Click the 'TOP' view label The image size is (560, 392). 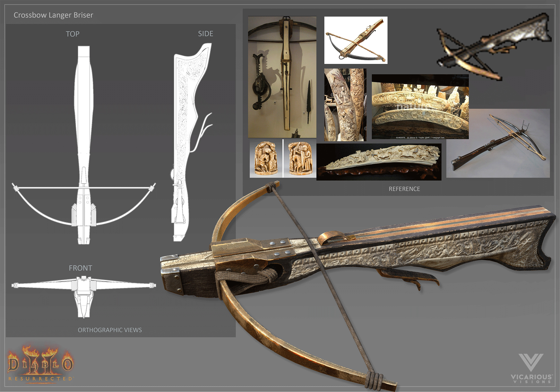[72, 34]
